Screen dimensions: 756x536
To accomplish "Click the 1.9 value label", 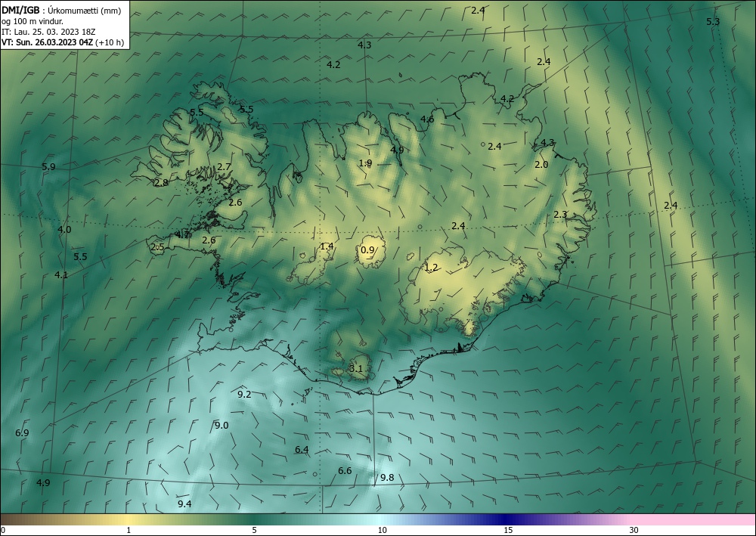I will (365, 163).
